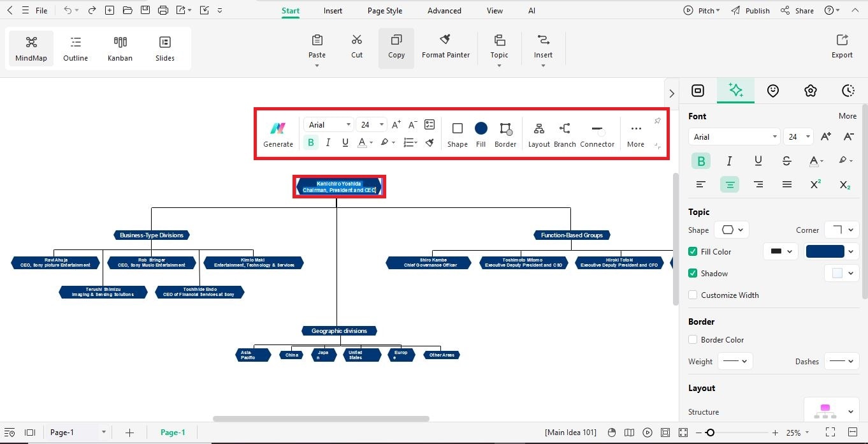Click the Undo arrow in the title bar

click(68, 10)
